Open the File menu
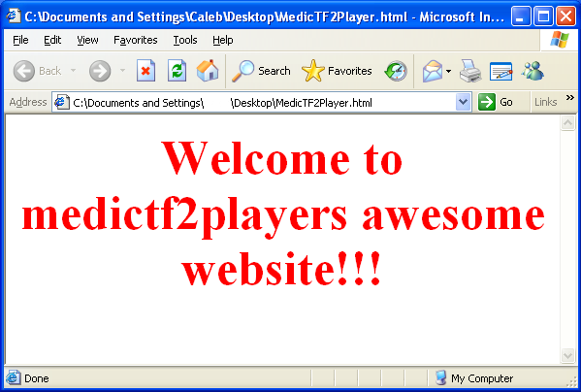 pos(20,40)
